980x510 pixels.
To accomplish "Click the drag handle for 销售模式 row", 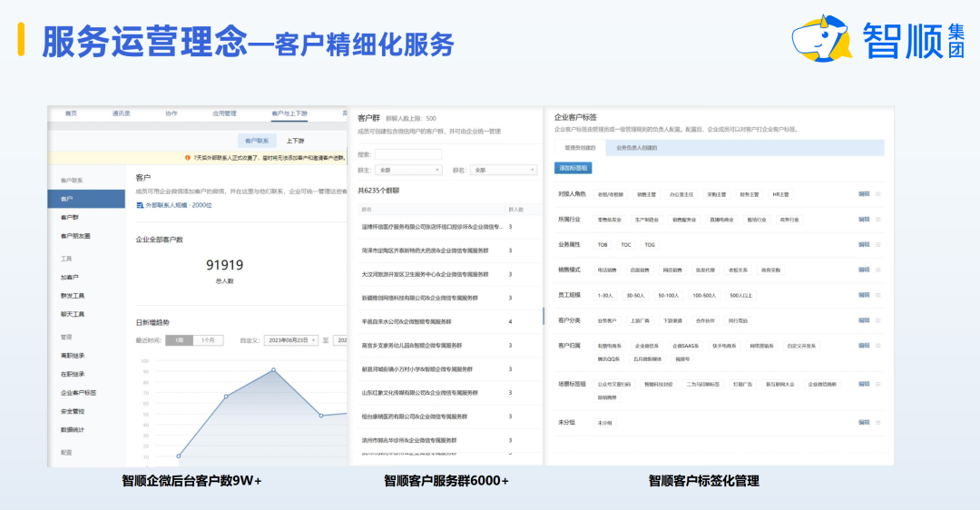I will click(x=877, y=270).
